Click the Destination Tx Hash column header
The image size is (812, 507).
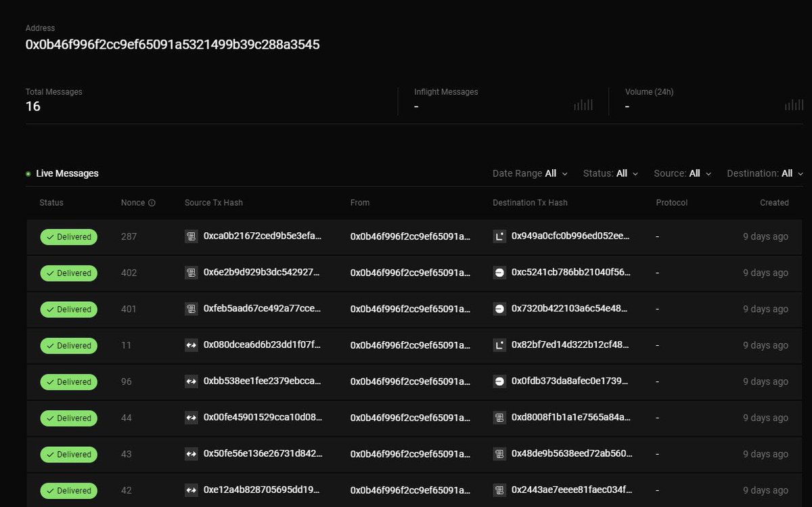530,202
